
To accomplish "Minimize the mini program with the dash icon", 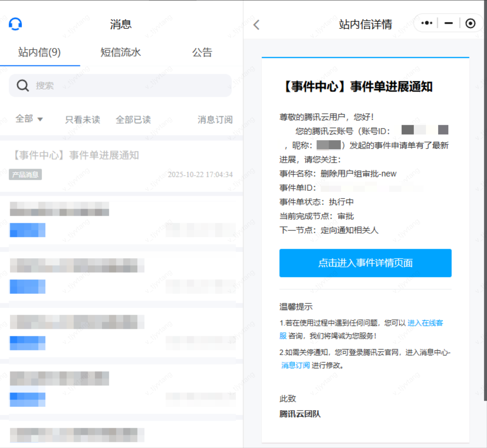I will tap(448, 23).
